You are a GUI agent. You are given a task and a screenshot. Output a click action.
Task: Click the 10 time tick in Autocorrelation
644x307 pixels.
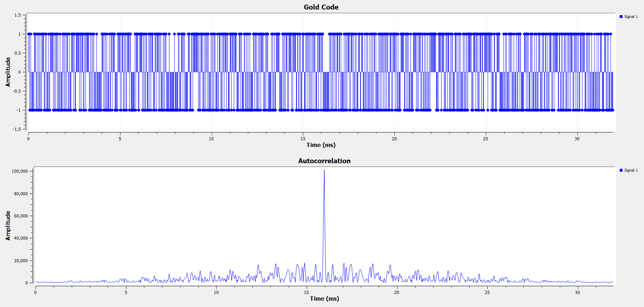click(x=216, y=292)
